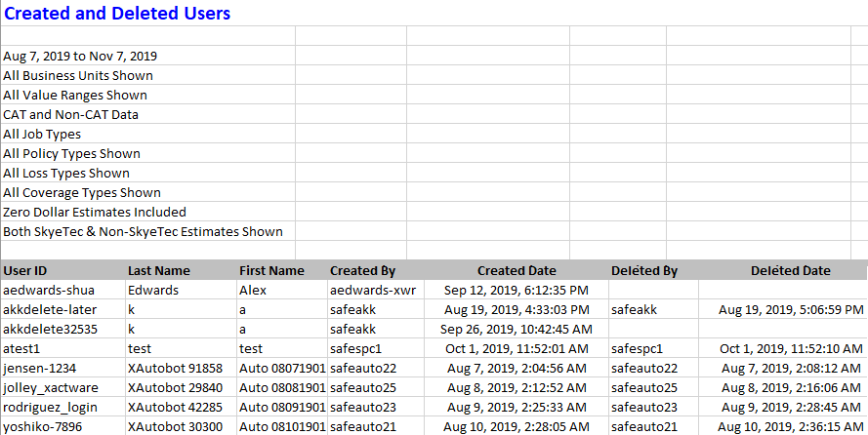This screenshot has width=868, height=435.
Task: Click deleted date 'Aug 19, 2019, 5:06:59 PM'
Action: pos(791,309)
